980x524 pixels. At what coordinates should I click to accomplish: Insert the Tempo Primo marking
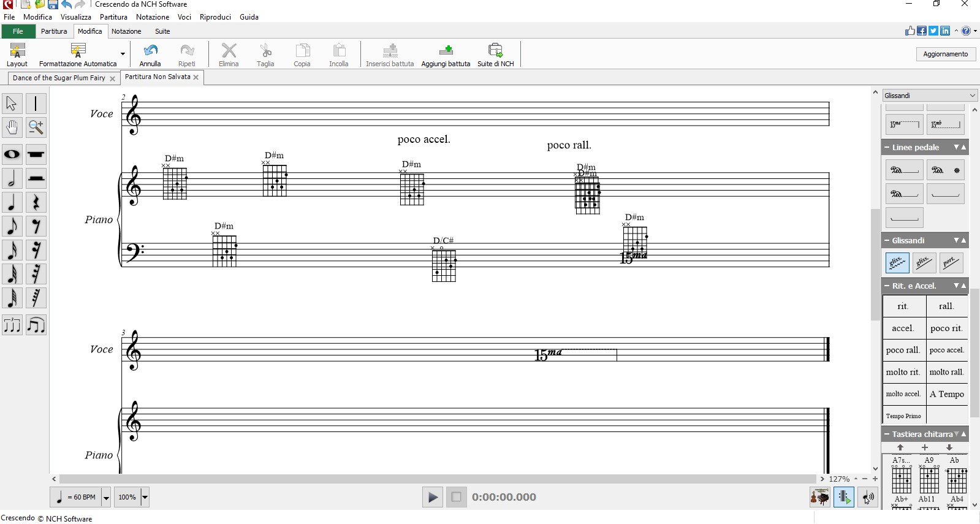[903, 416]
